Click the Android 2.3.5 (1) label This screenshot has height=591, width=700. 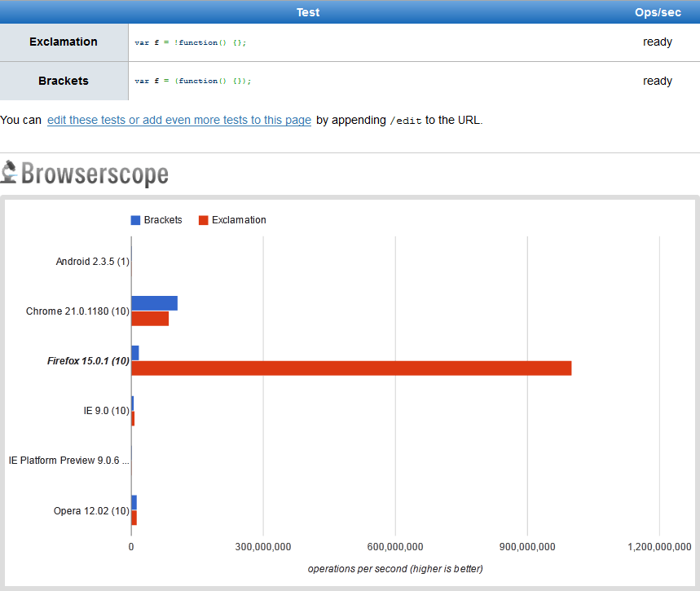[x=92, y=262]
